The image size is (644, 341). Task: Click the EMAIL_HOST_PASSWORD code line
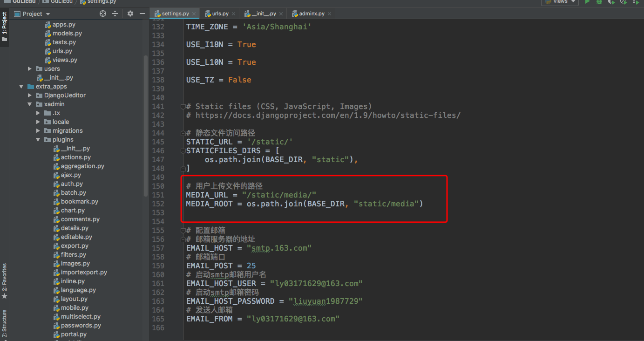point(274,301)
